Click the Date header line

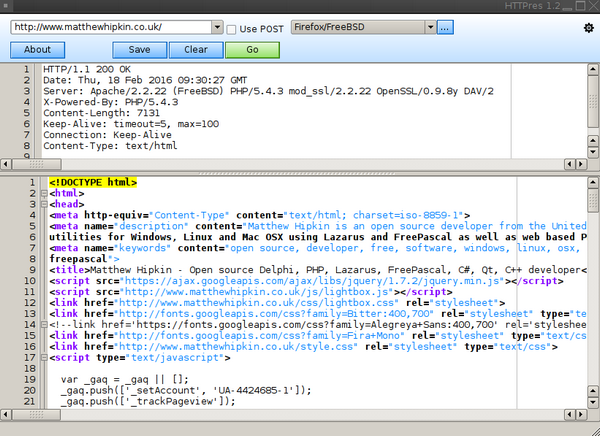145,80
